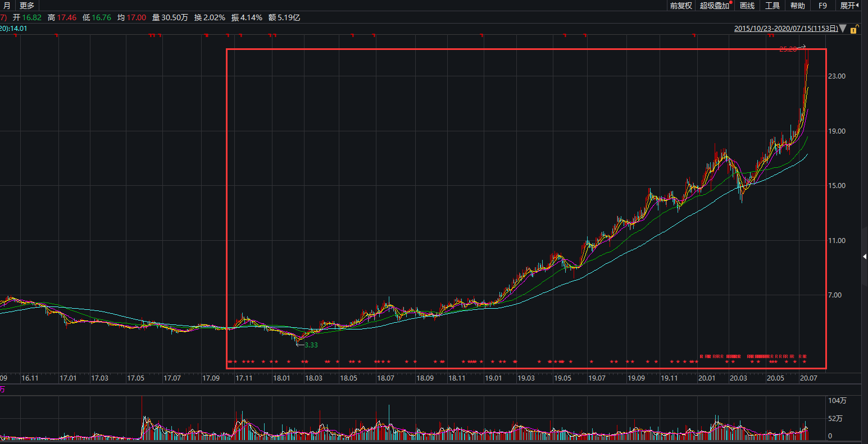Click the 17.01 date axis label
Image resolution: width=868 pixels, height=444 pixels.
pyautogui.click(x=68, y=378)
